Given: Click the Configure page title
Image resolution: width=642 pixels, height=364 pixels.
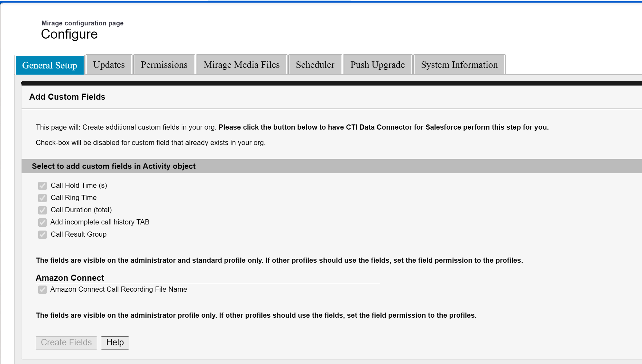Looking at the screenshot, I should pyautogui.click(x=69, y=34).
